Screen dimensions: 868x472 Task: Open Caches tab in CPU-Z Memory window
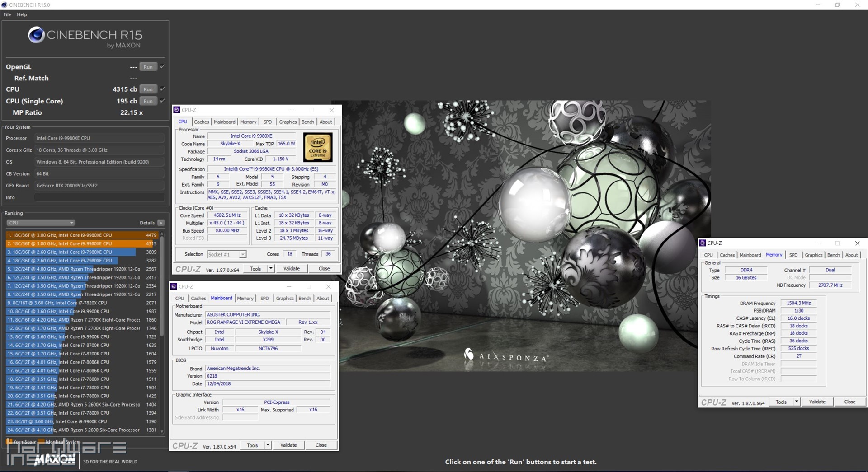pos(727,255)
